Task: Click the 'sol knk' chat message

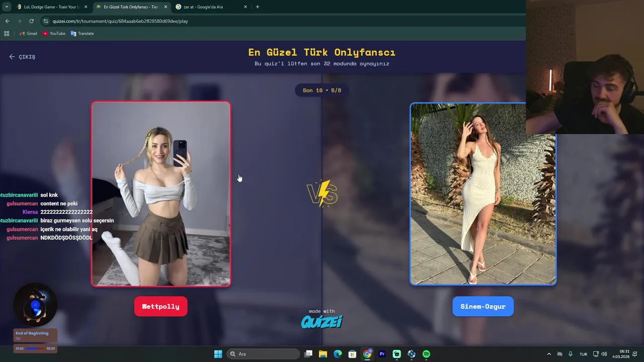Action: pos(49,195)
